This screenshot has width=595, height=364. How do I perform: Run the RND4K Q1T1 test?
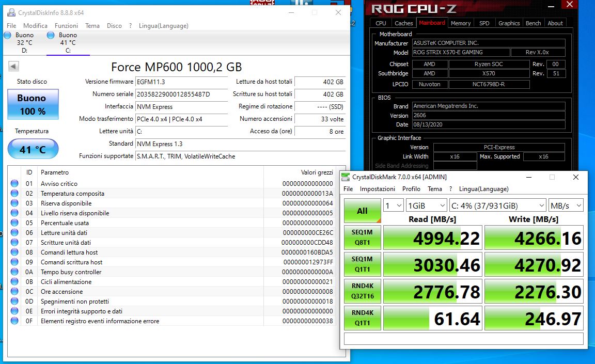click(x=363, y=318)
